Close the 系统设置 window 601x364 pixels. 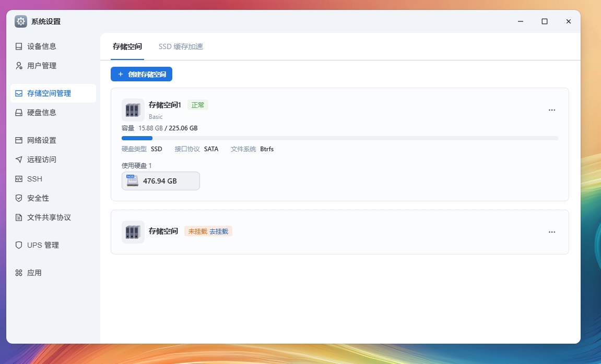(569, 21)
